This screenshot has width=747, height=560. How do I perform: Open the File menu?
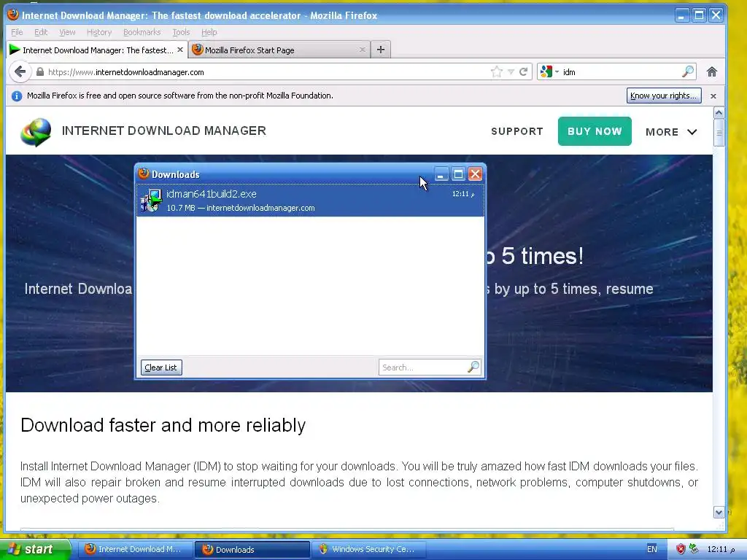17,32
